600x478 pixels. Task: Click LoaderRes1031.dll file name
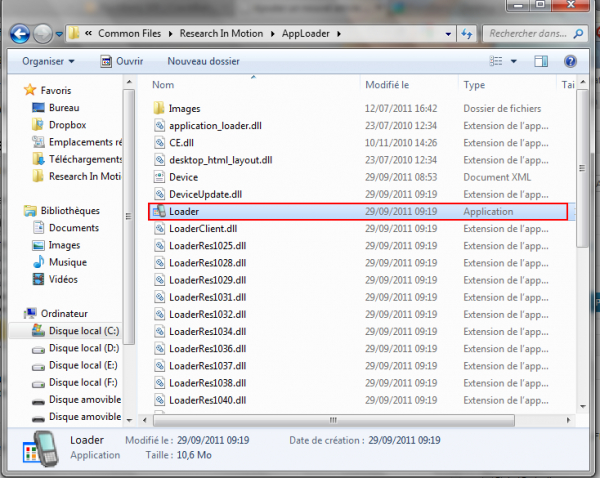207,297
